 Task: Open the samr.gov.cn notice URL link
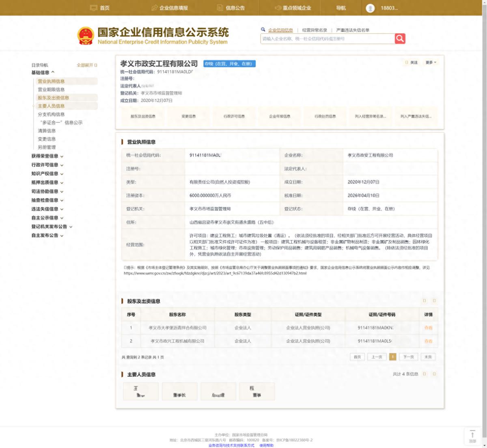215,273
